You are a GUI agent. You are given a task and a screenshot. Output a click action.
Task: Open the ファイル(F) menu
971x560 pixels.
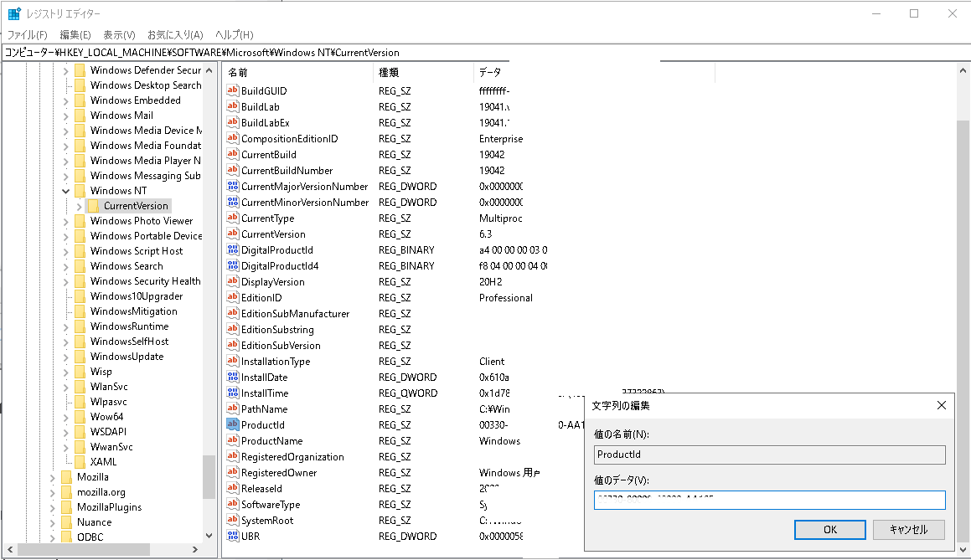pos(27,34)
